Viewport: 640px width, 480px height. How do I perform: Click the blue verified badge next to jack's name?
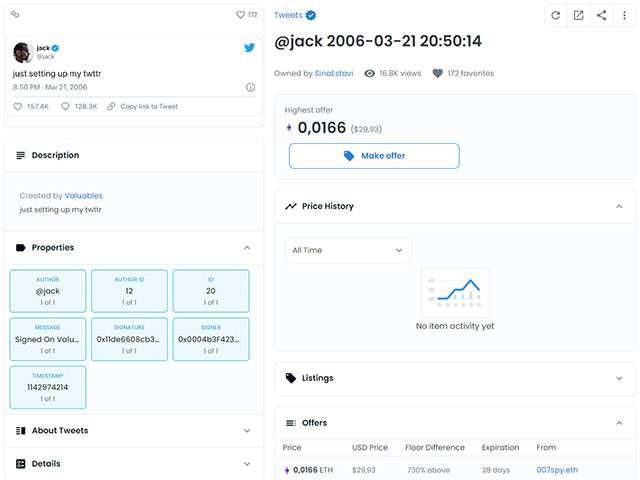[56, 48]
